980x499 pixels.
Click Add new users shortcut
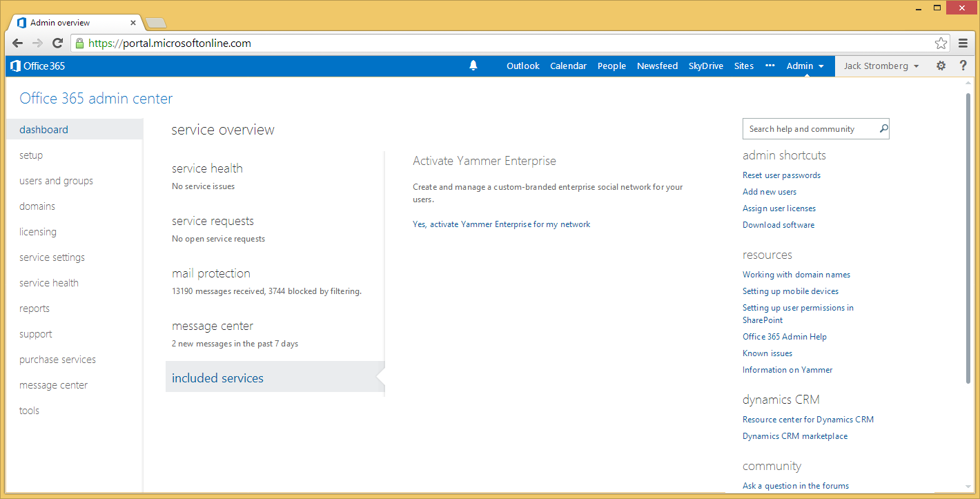pyautogui.click(x=770, y=192)
